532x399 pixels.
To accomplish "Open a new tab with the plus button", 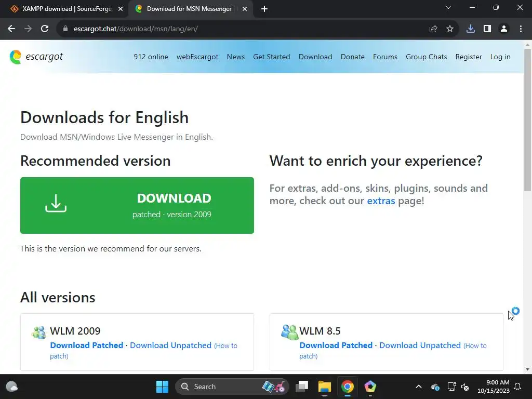I will 264,9.
